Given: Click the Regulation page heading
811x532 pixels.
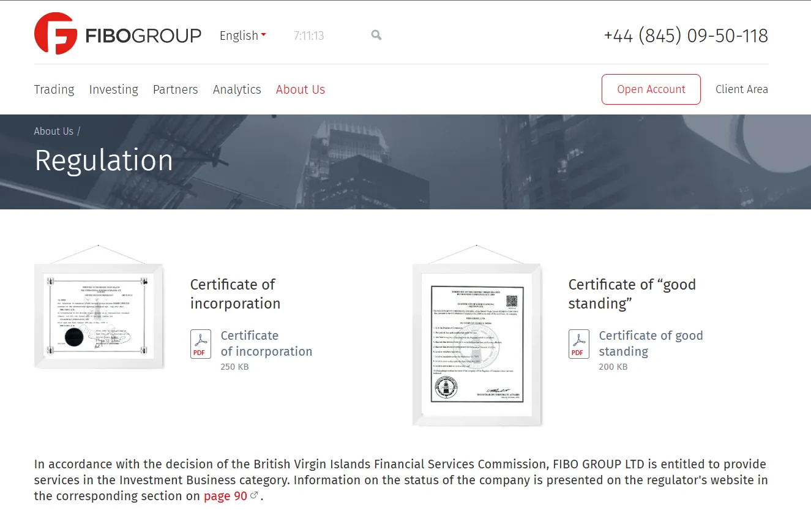Looking at the screenshot, I should [x=104, y=160].
